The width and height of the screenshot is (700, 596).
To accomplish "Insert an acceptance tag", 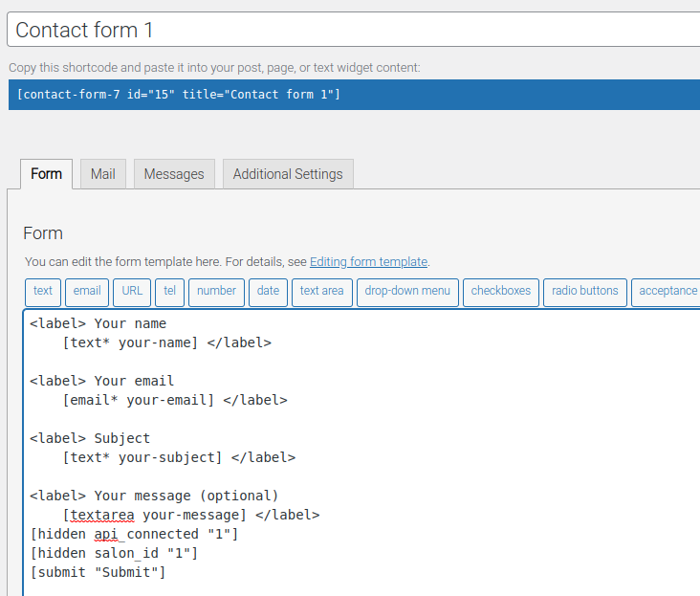I will (x=667, y=293).
